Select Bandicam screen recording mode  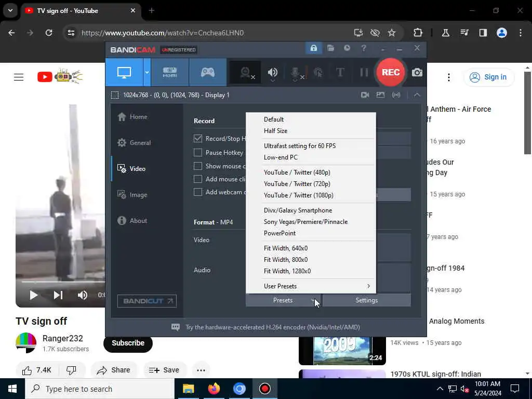[124, 72]
